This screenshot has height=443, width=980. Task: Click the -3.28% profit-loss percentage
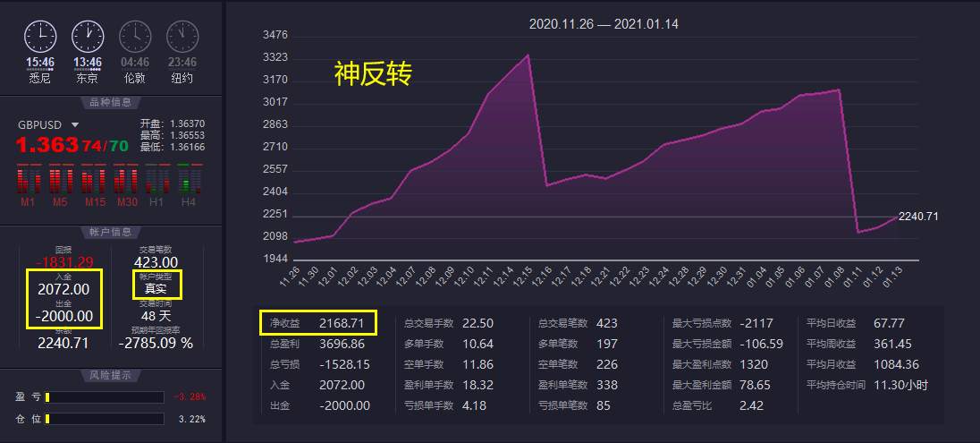click(x=190, y=397)
